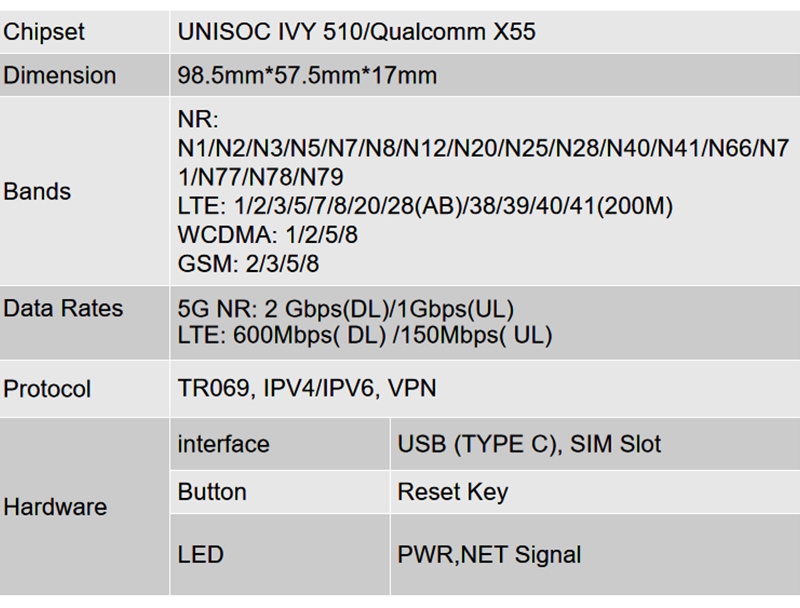
Task: Click the NR band list text
Action: pyautogui.click(x=483, y=148)
